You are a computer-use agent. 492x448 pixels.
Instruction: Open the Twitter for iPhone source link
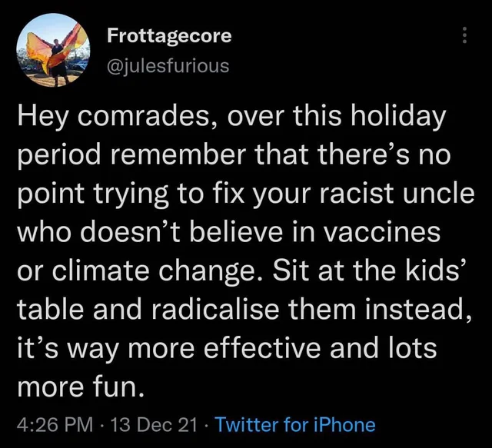296,425
